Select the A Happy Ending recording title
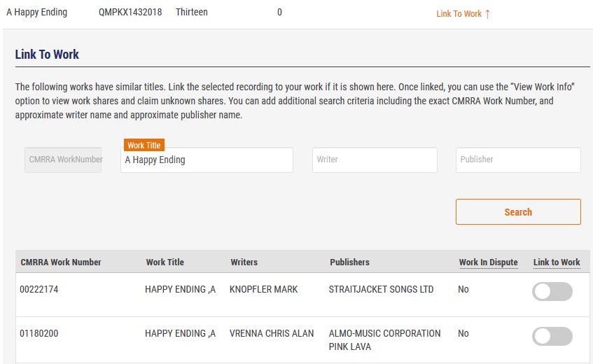593x364 pixels. tap(37, 13)
